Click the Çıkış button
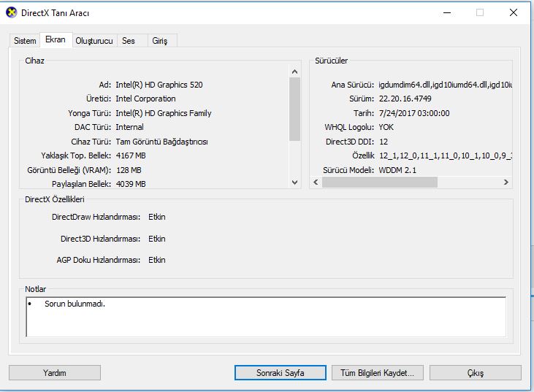534x392 pixels. [476, 373]
